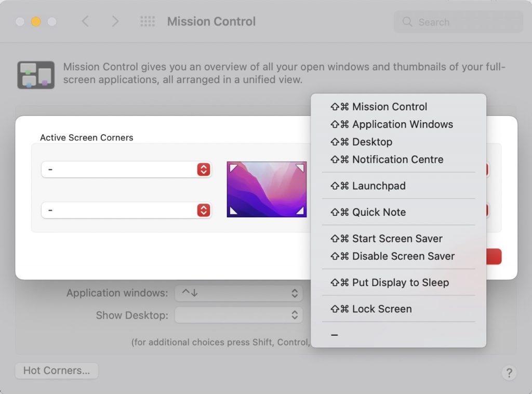Click the bottom-left corner of the desktop thumbnail

pos(234,211)
